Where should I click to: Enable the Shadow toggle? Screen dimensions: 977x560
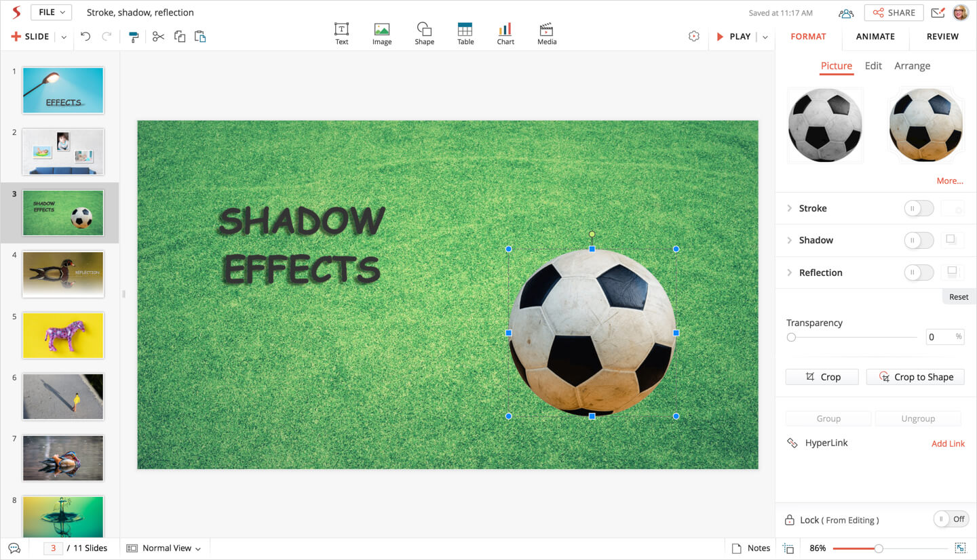coord(919,240)
